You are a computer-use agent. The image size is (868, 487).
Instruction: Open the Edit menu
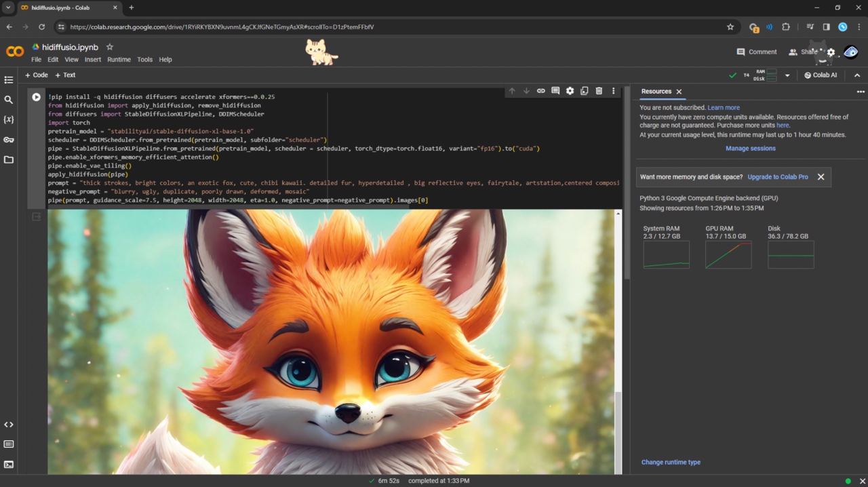coord(53,60)
